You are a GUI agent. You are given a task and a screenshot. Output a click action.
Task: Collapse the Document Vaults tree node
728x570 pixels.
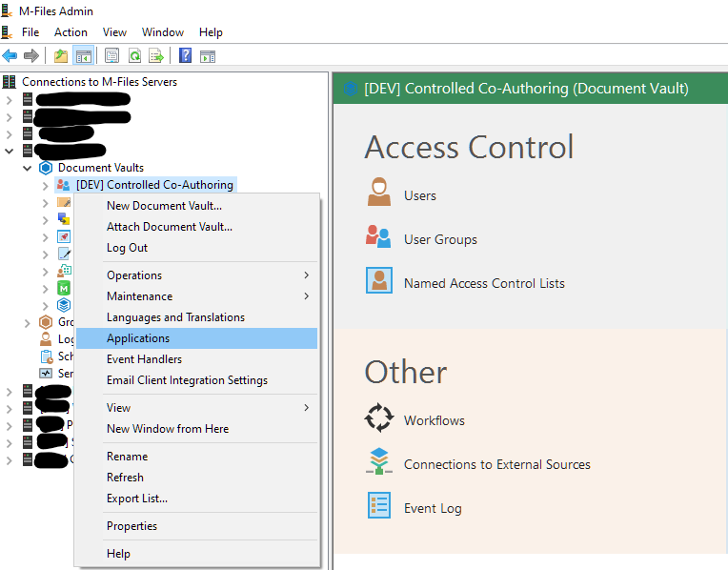tap(28, 168)
